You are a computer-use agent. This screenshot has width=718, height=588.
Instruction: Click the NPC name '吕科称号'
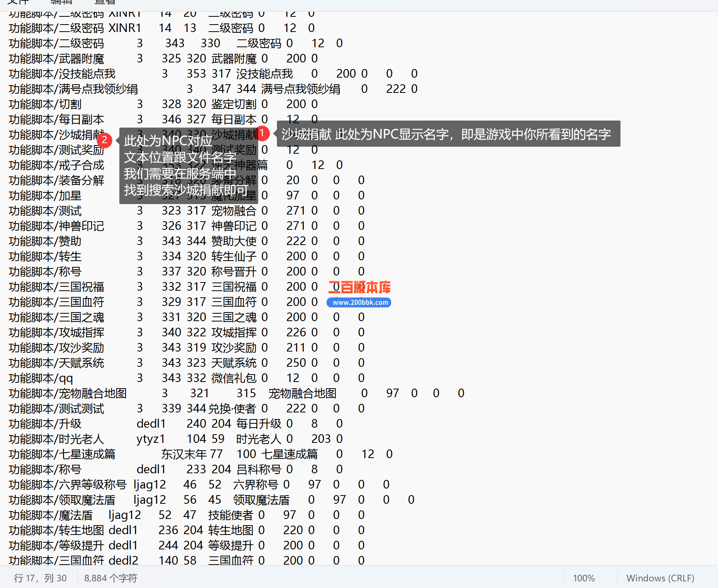pyautogui.click(x=259, y=469)
